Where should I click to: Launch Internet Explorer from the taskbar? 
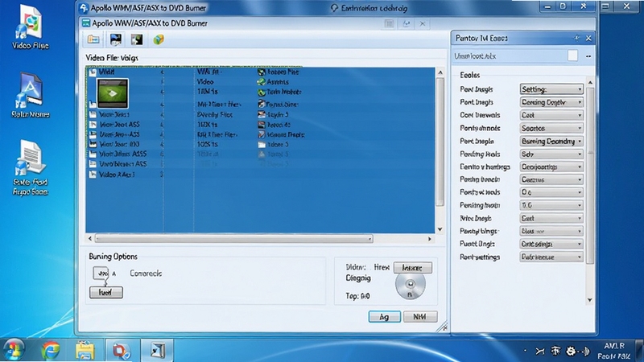coord(51,351)
